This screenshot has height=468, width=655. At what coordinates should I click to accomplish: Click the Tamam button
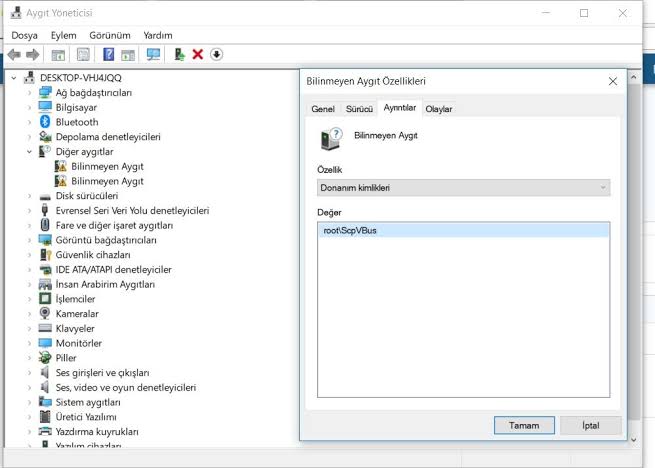tap(524, 425)
